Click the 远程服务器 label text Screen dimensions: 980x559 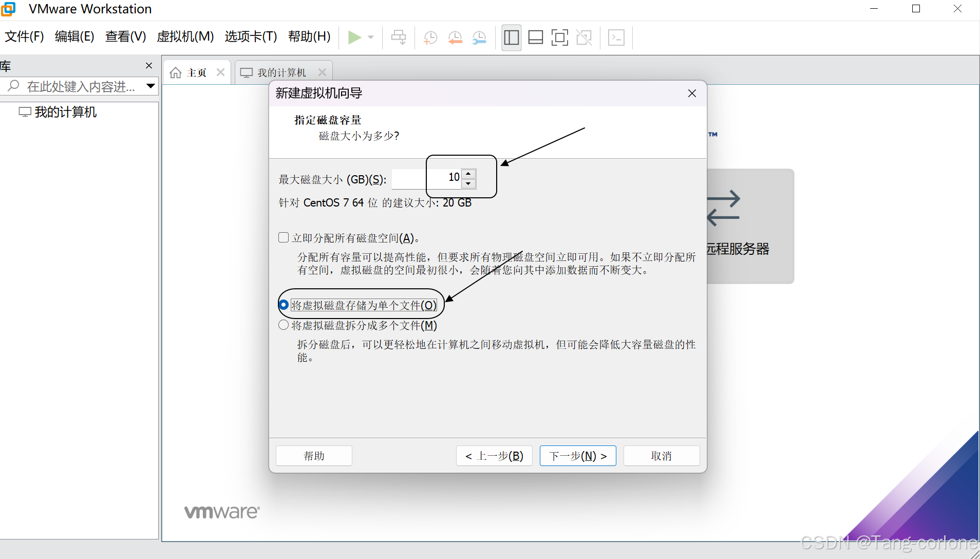[x=738, y=249]
